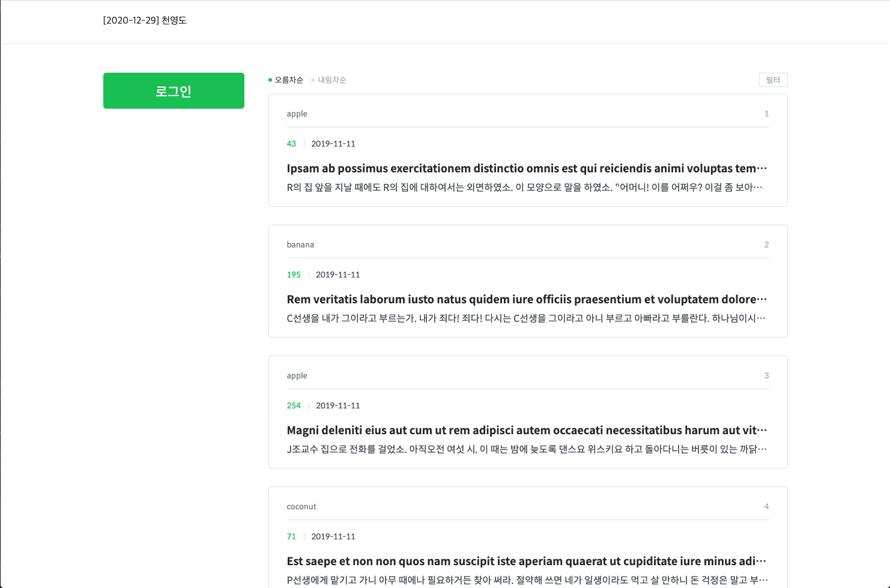Click header title [2020-12-29] 천영도

[145, 20]
